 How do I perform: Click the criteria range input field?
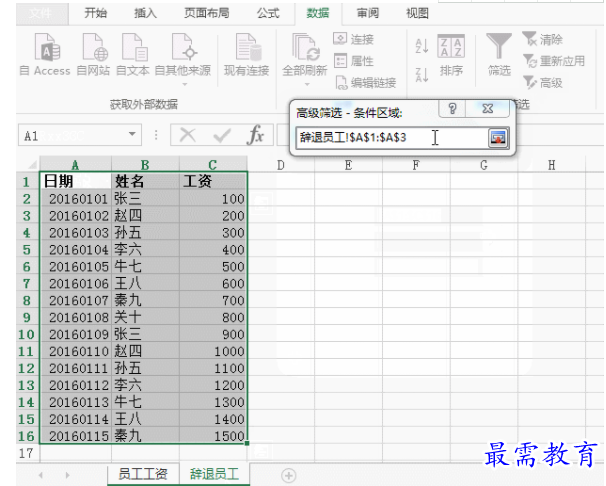point(391,138)
